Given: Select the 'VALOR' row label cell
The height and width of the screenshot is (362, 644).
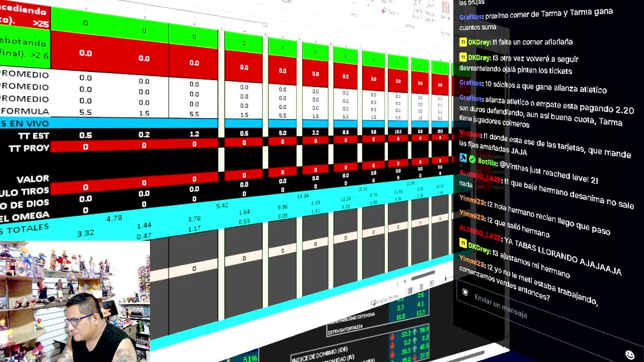Looking at the screenshot, I should tap(33, 179).
